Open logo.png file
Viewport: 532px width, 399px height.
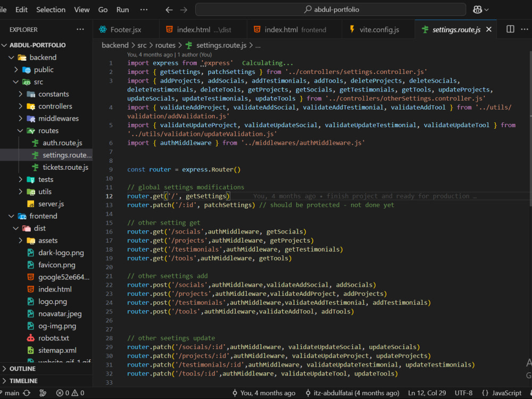tap(52, 302)
